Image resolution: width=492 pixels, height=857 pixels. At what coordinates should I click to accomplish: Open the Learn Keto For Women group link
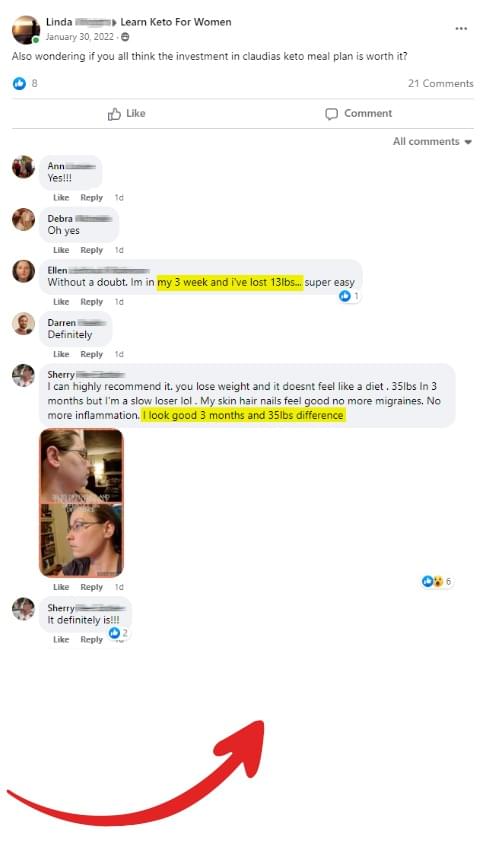click(175, 22)
